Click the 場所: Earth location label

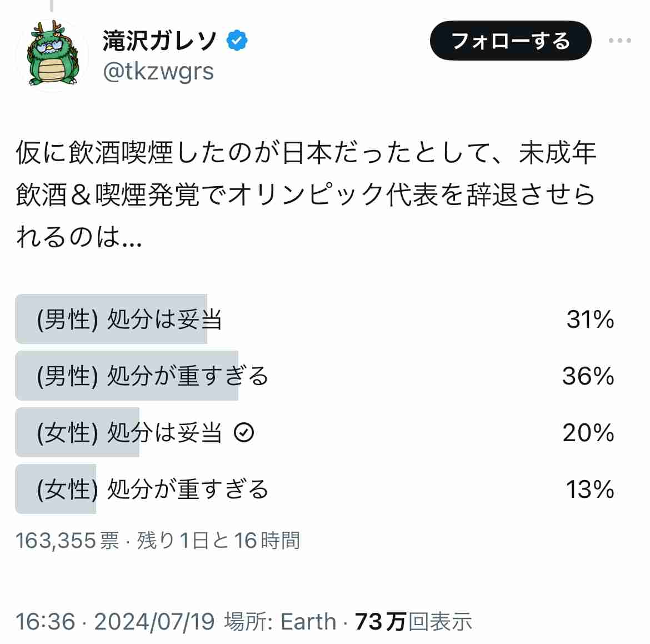point(280,622)
